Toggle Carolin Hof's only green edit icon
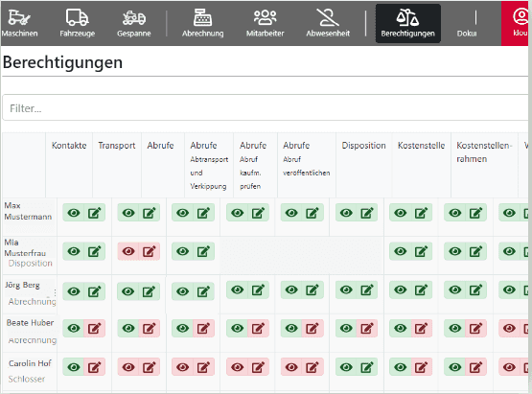 click(367, 367)
